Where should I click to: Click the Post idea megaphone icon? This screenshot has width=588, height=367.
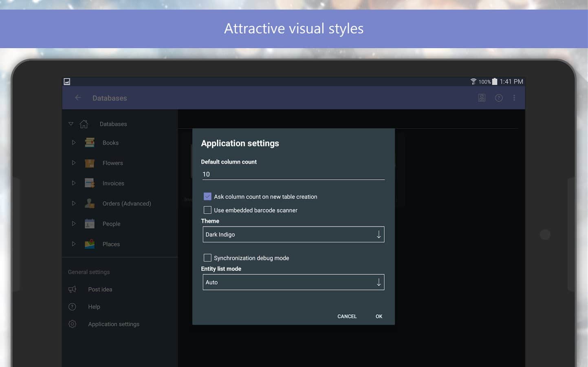[73, 289]
